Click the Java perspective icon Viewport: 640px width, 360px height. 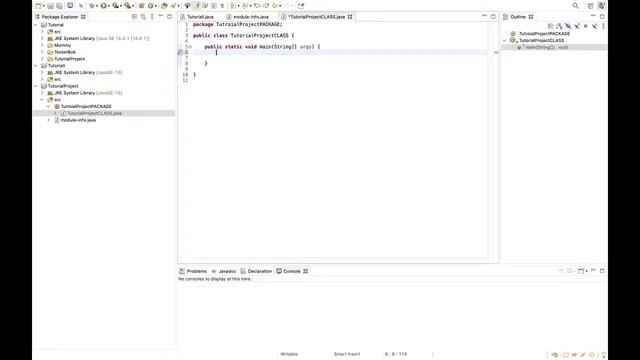point(602,6)
